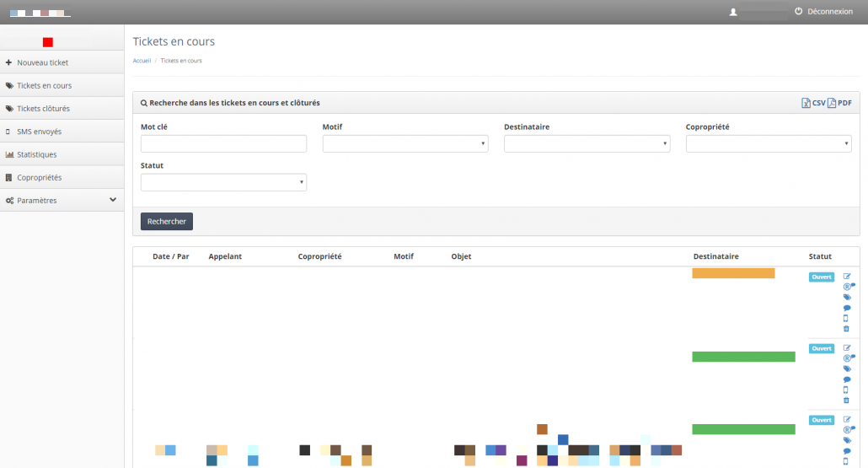Click the comment bubble icon of the second ticket

[847, 379]
